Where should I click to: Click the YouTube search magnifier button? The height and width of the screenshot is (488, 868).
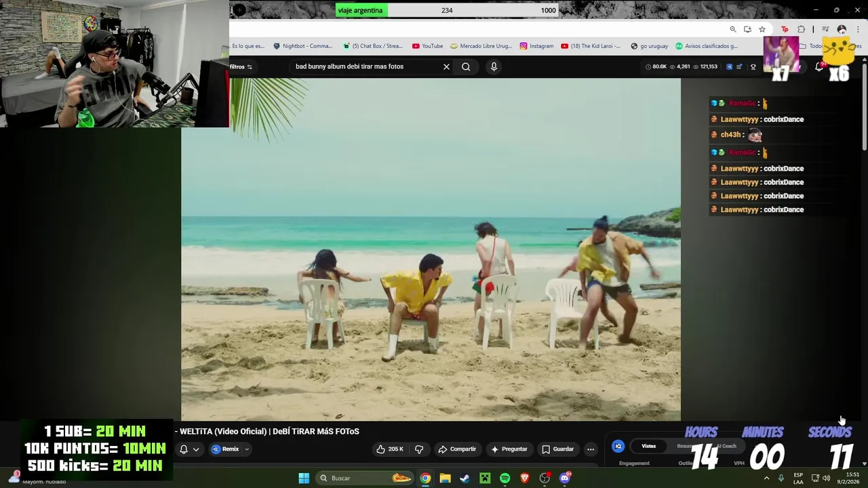click(466, 66)
